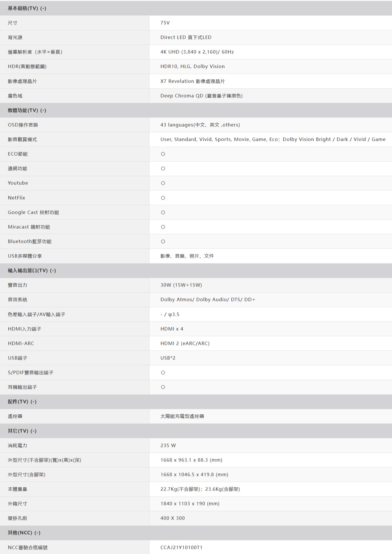Click the circle mark beside NetFlix
The width and height of the screenshot is (392, 554).
point(163,198)
